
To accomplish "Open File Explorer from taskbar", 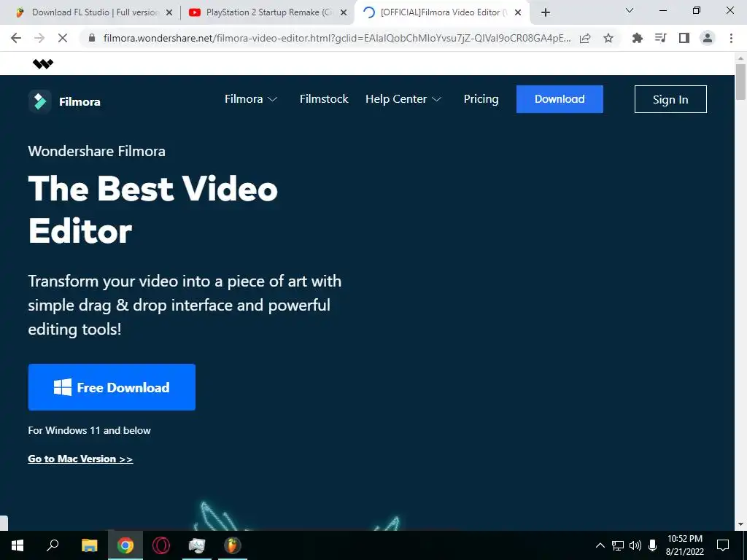I will point(89,545).
